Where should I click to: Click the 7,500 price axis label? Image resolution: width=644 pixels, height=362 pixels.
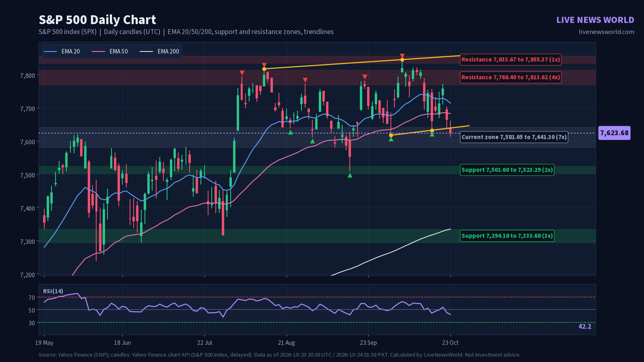tap(27, 175)
